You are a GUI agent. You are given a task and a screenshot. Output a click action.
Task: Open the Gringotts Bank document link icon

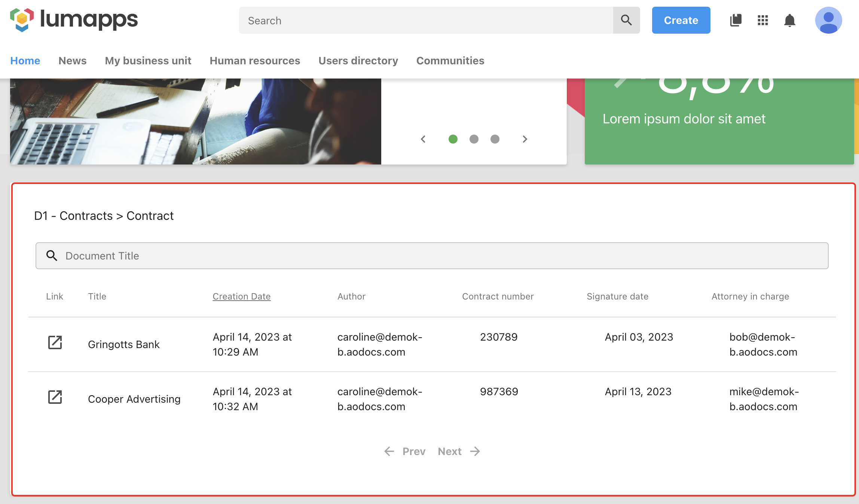pos(55,342)
